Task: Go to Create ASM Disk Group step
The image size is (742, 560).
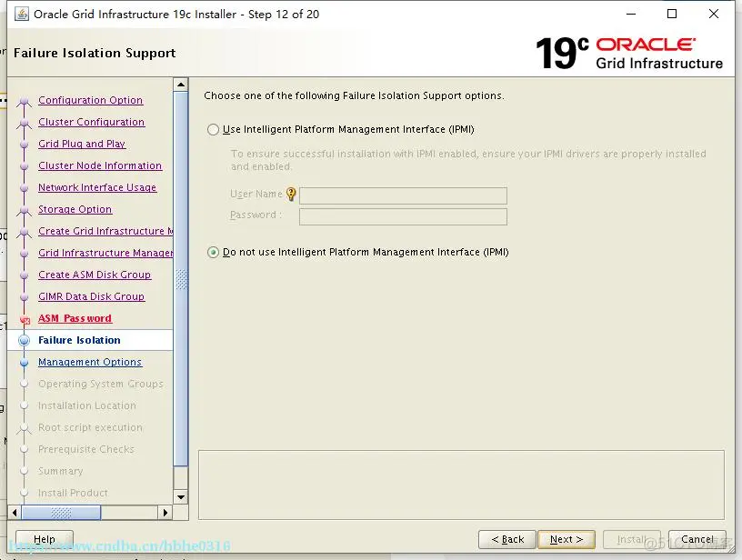Action: [95, 275]
